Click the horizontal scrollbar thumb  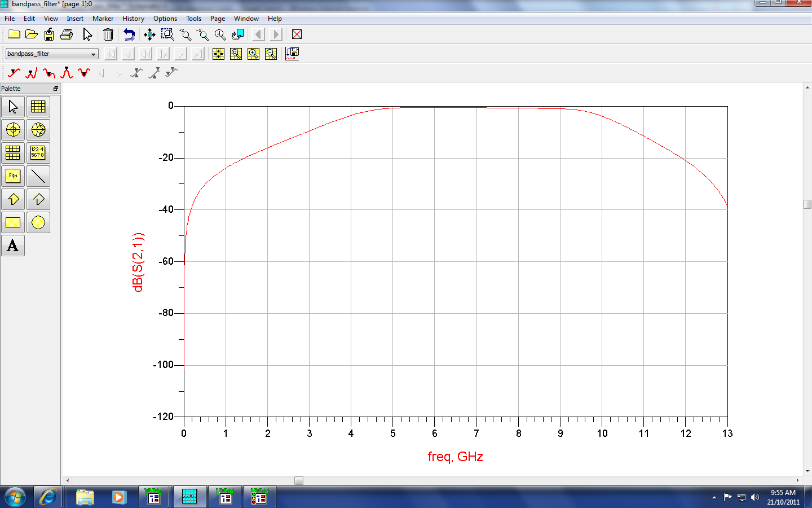(x=299, y=480)
